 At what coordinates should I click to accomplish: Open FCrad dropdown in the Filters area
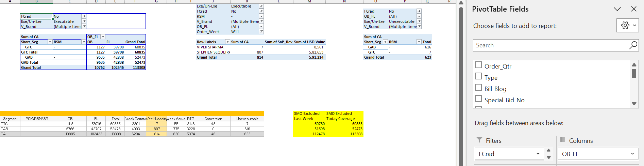[538, 154]
